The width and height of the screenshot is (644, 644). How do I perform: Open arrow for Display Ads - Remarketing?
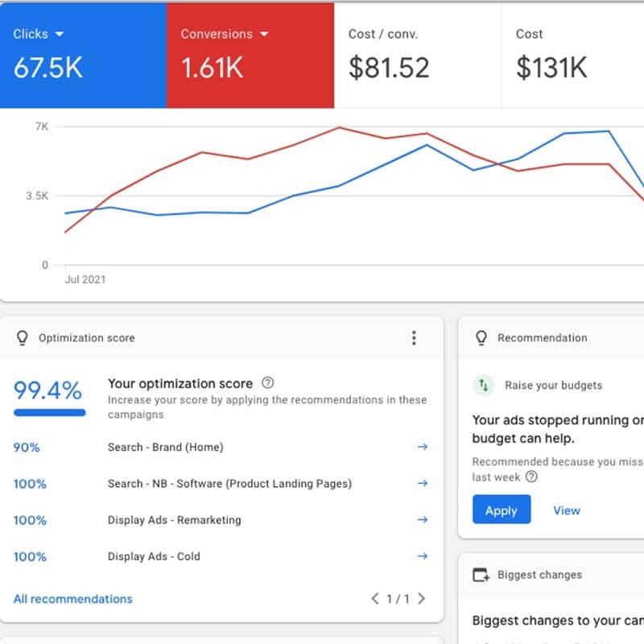pyautogui.click(x=422, y=520)
